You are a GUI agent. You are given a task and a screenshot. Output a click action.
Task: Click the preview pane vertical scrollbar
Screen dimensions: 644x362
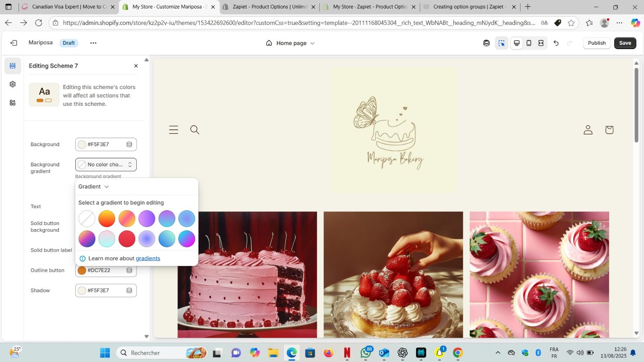[x=636, y=105]
